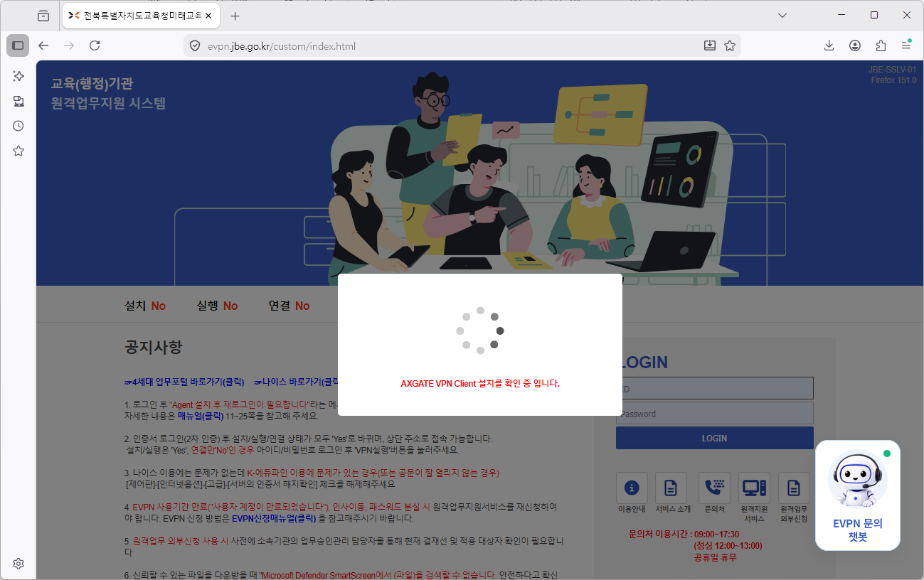
Task: Open History clock icon in sidebar
Action: 18,126
